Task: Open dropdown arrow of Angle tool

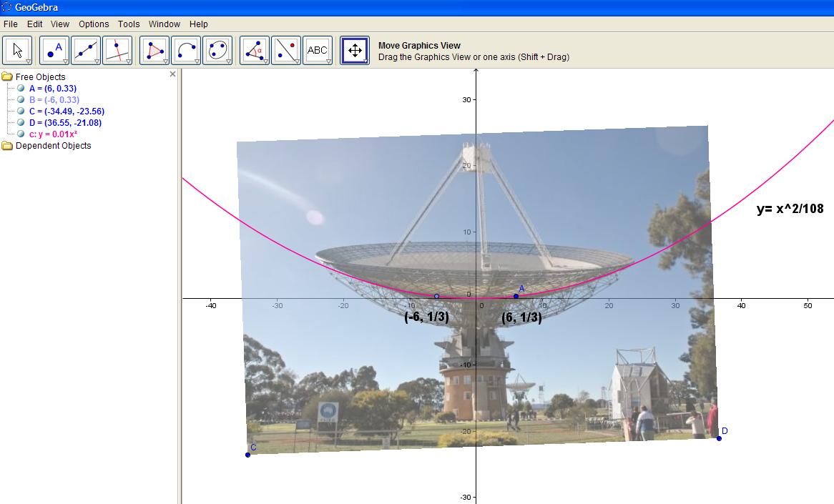Action: 265,61
